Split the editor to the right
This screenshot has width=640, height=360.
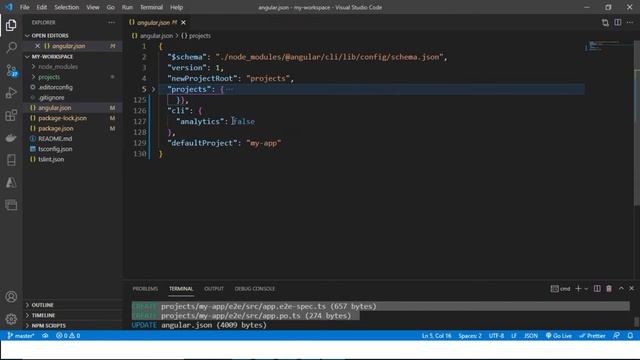pos(618,22)
